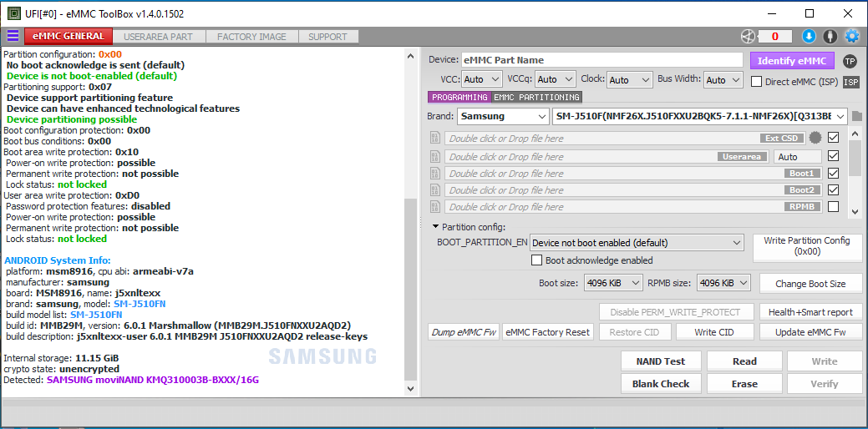This screenshot has height=429, width=868.
Task: Click the UFI application title bar icon
Action: tap(14, 13)
